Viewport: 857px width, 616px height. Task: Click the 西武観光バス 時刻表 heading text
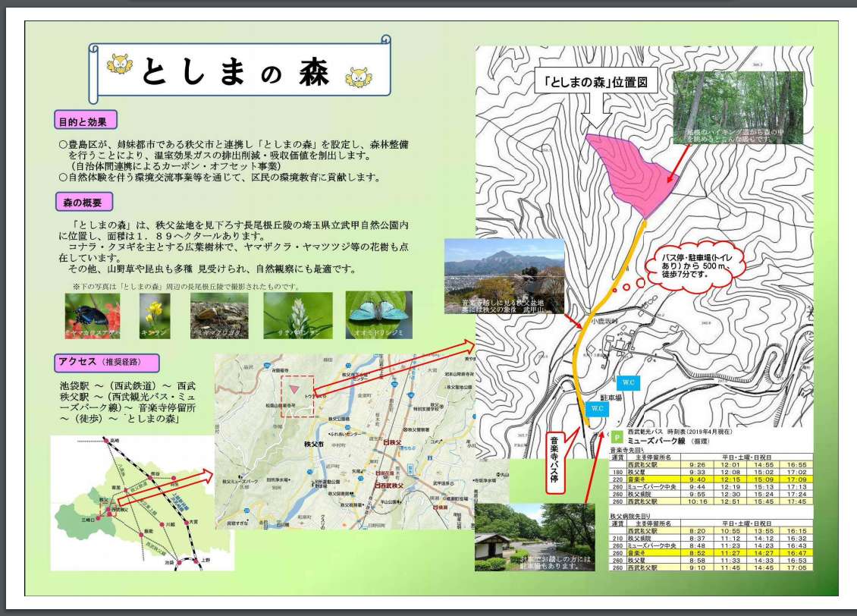coord(680,432)
